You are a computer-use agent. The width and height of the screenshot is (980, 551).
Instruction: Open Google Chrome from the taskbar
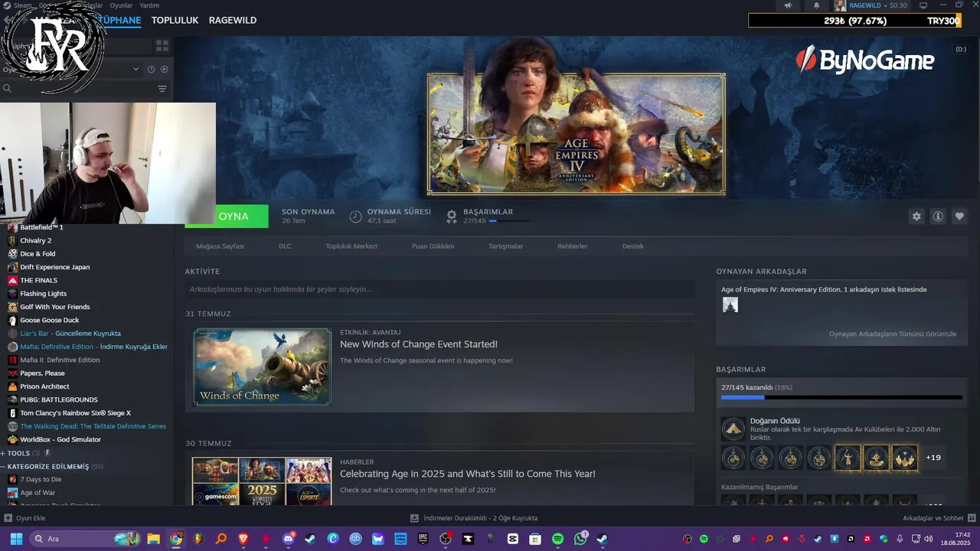click(176, 539)
